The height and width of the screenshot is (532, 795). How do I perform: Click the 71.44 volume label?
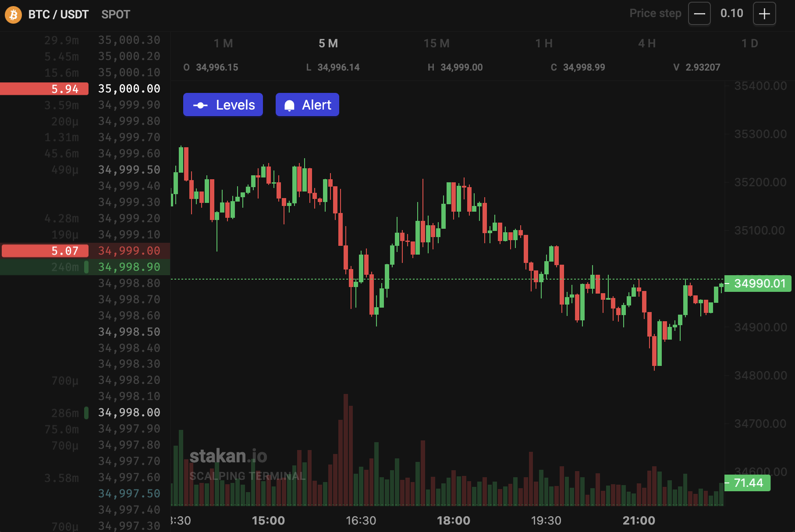[x=747, y=482]
